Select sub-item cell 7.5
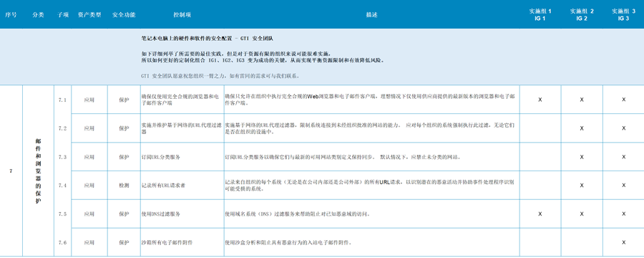The height and width of the screenshot is (258, 644). pos(62,214)
